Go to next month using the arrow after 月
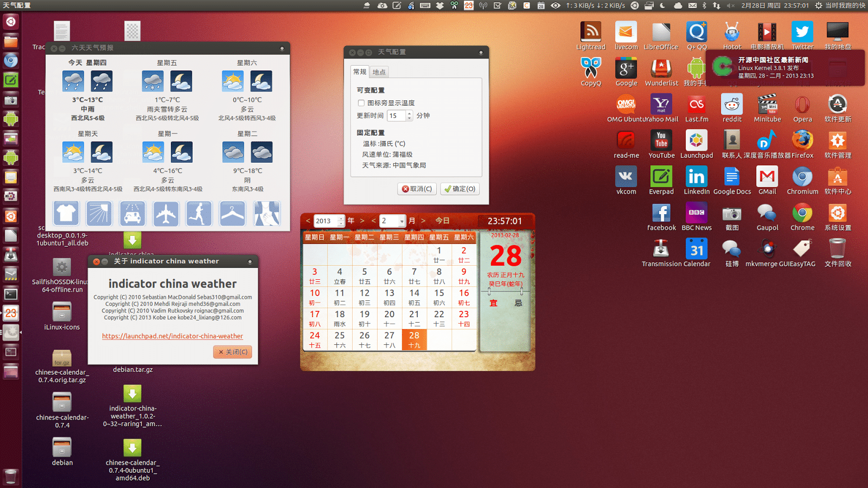 [x=423, y=221]
